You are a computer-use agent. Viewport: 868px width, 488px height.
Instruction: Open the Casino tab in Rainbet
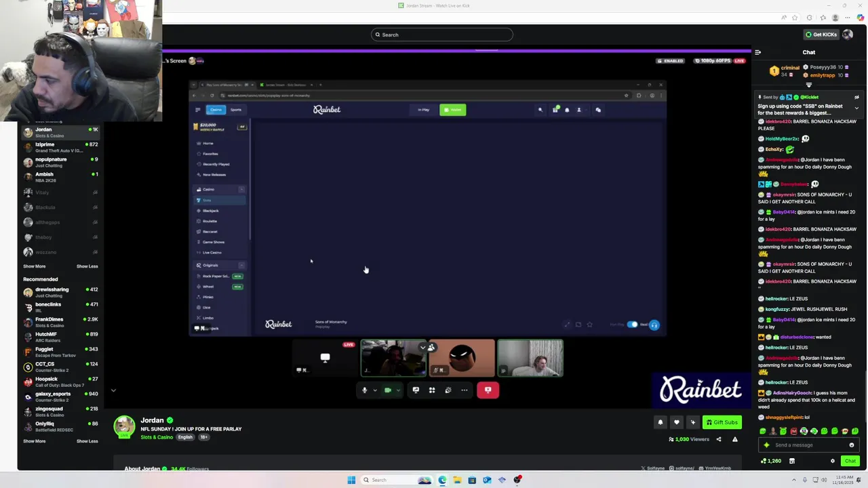point(216,109)
